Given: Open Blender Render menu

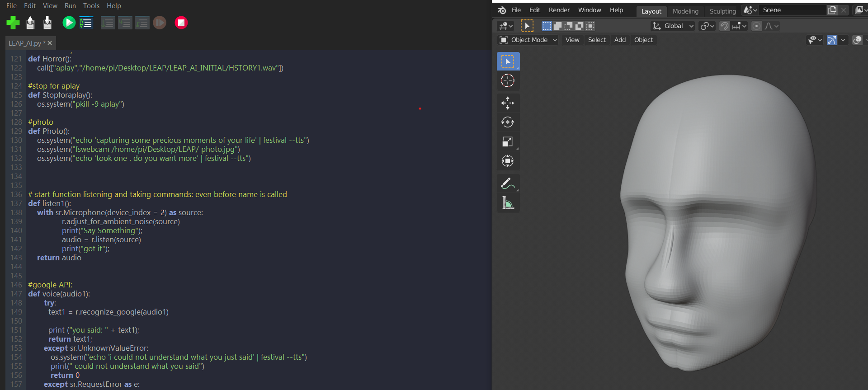Looking at the screenshot, I should 559,10.
